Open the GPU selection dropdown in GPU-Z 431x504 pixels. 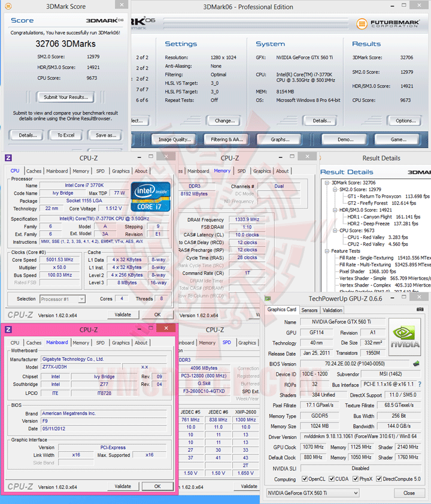click(x=313, y=493)
